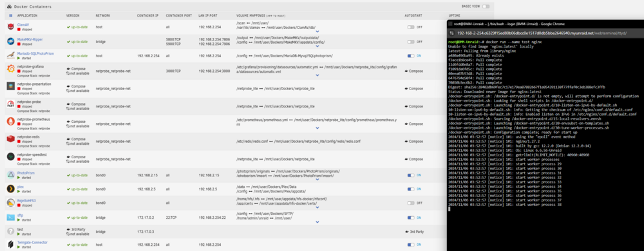Click the Version column header
The width and height of the screenshot is (644, 251).
click(73, 15)
